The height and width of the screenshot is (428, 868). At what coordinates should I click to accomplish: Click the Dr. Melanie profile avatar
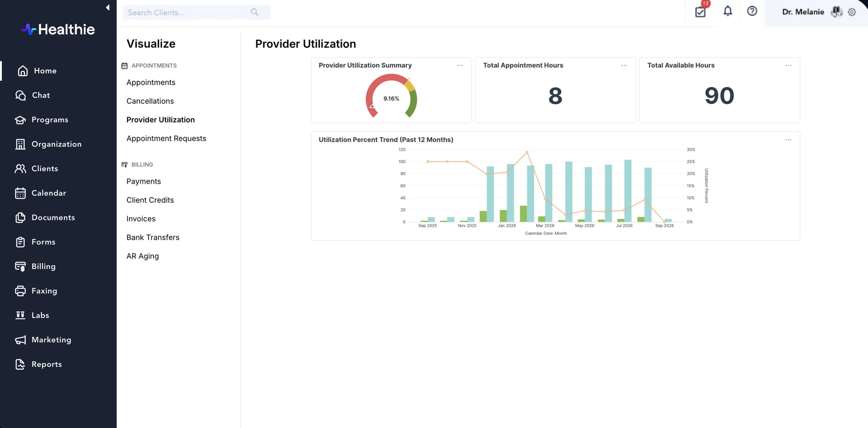coord(836,12)
